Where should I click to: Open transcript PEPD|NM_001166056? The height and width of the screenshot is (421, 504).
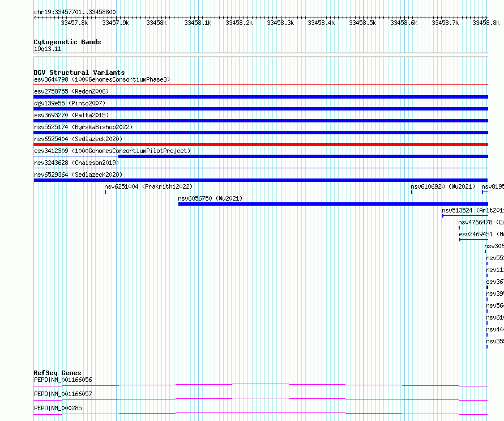(63, 380)
